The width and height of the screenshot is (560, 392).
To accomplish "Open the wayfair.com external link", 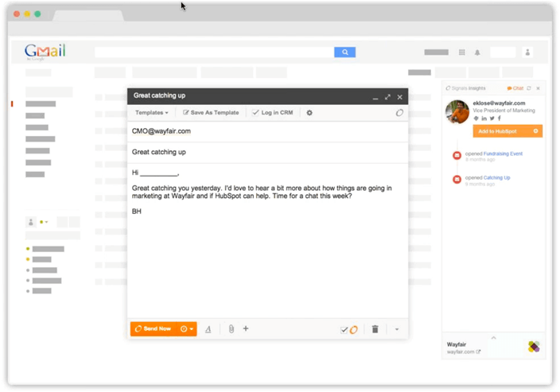I will [x=478, y=351].
